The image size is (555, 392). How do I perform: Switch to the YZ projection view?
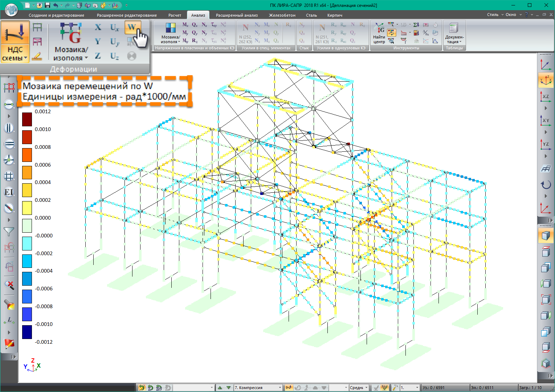[545, 144]
